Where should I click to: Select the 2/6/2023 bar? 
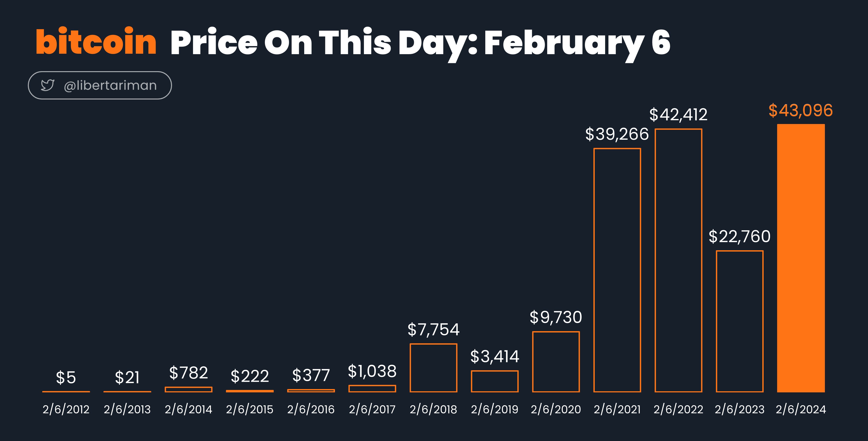pos(740,321)
